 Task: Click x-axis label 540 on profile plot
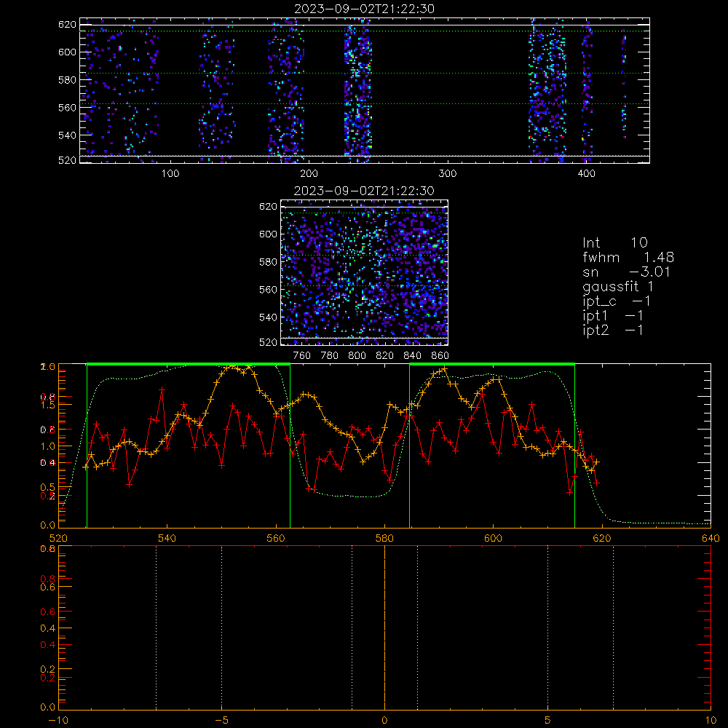tap(167, 539)
